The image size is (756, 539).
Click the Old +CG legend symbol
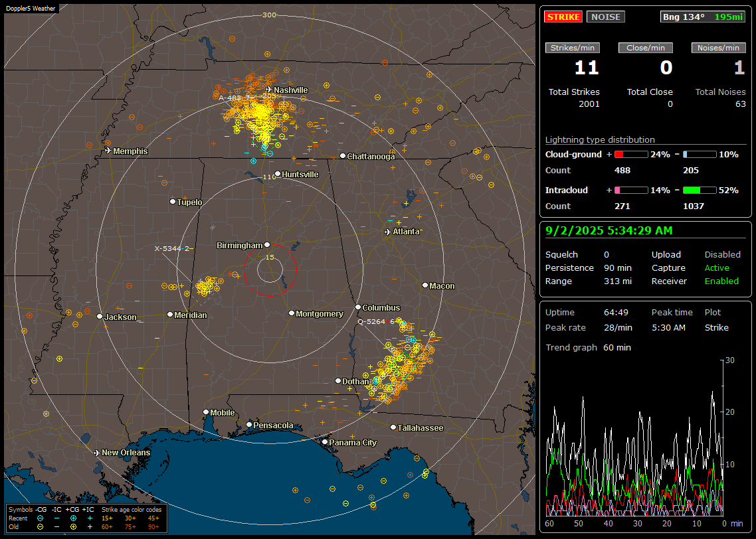tap(73, 527)
